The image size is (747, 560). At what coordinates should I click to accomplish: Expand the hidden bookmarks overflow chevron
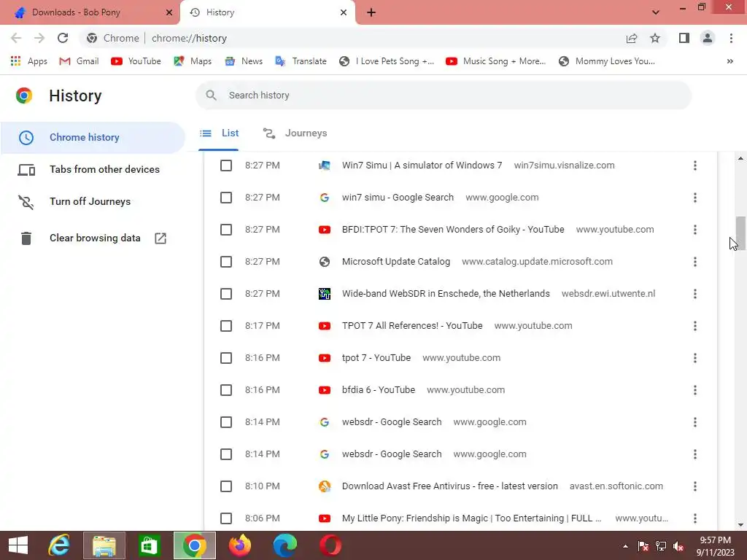729,61
